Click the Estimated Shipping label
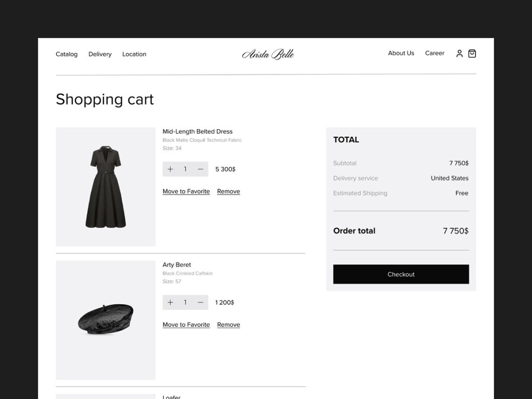The width and height of the screenshot is (532, 399). (x=360, y=193)
